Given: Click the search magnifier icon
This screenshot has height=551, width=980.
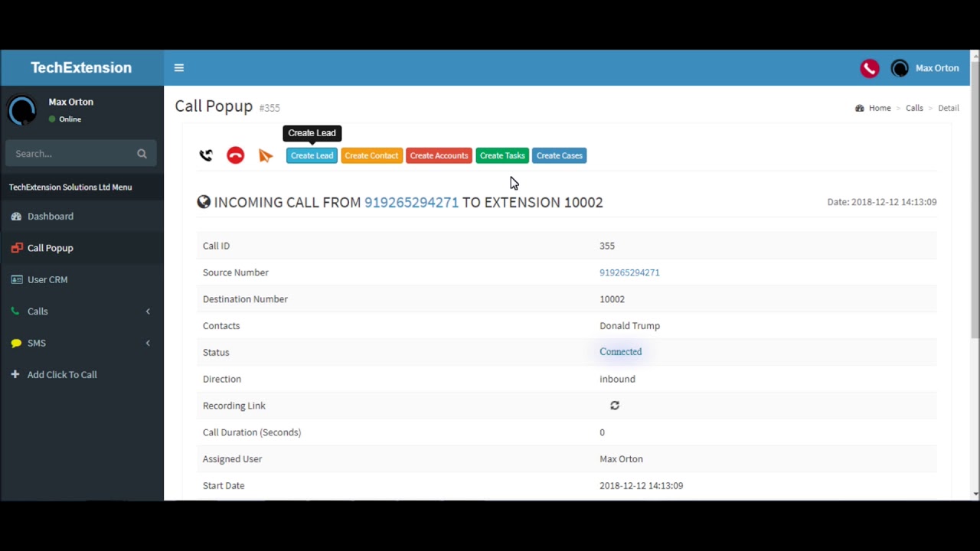Looking at the screenshot, I should tap(142, 154).
